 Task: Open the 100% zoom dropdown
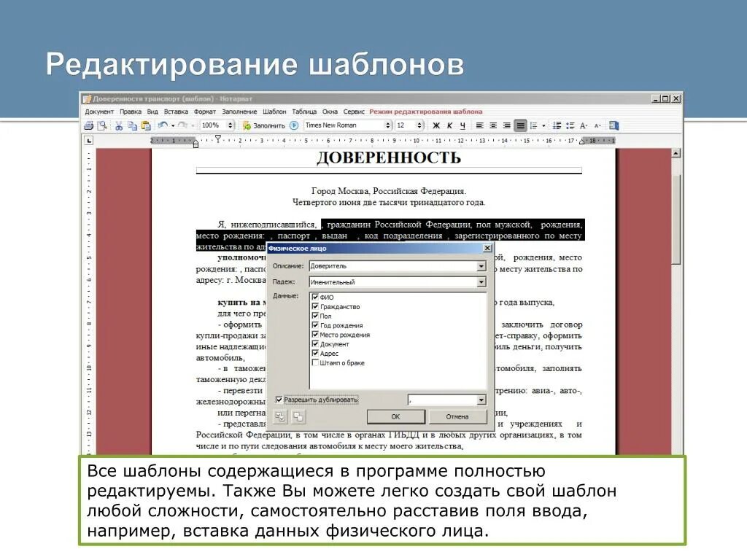[x=230, y=125]
